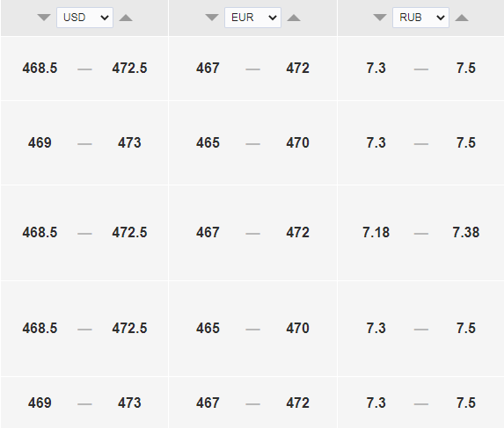
Task: Click the 467 EUR buy rate in third row
Action: [x=208, y=233]
